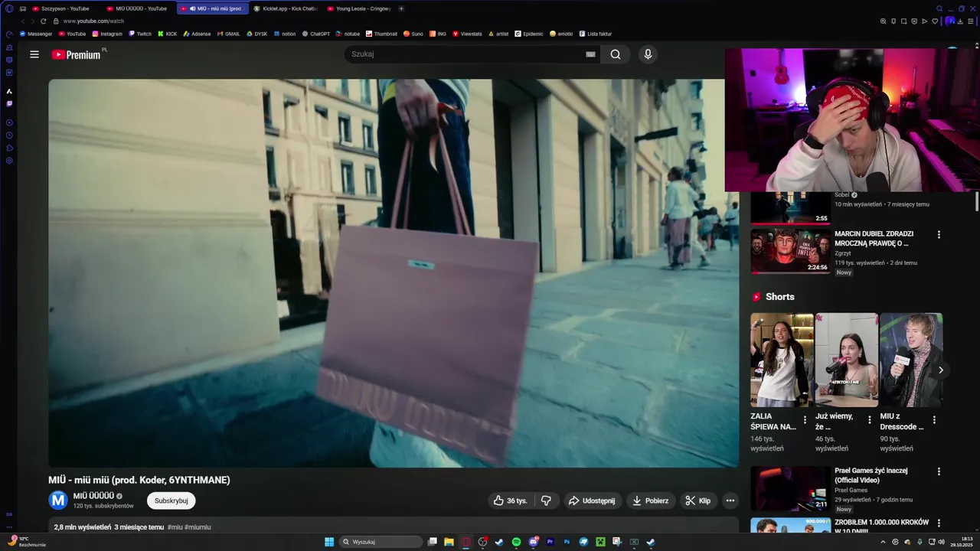The image size is (980, 551).
Task: Click the zoom magnifier icon in browser toolbar
Action: pyautogui.click(x=884, y=21)
